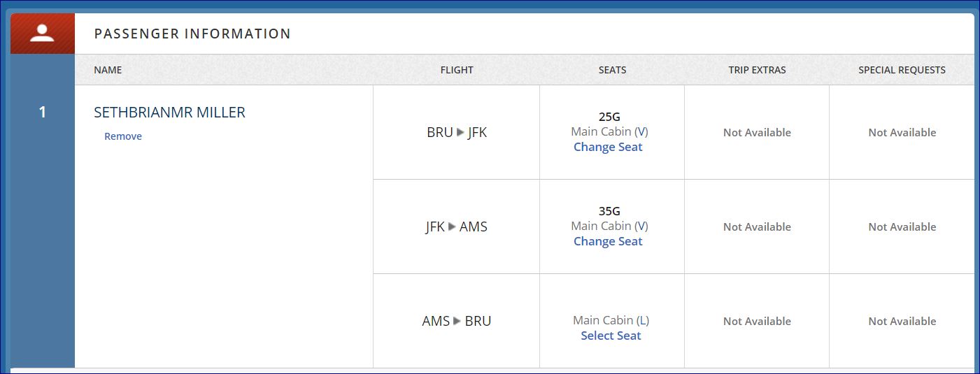Open fare class (V) link for BRU-JFK

(x=641, y=131)
